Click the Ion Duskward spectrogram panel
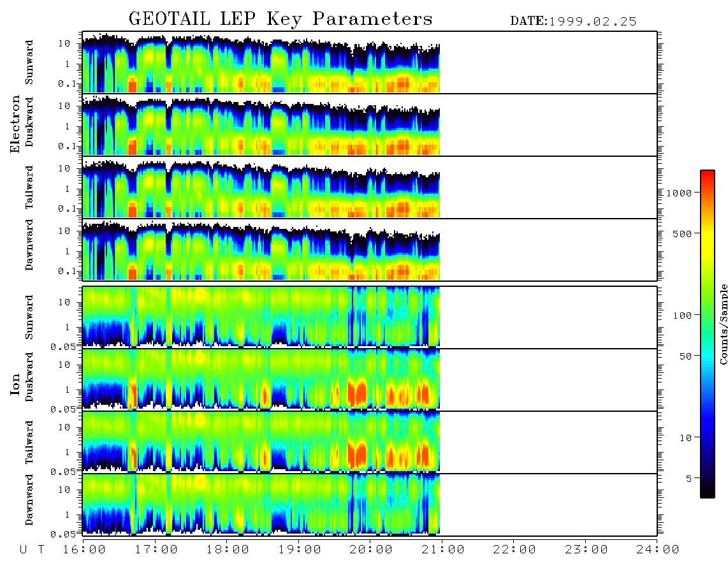Viewport: 728px width, 561px height. 370,379
